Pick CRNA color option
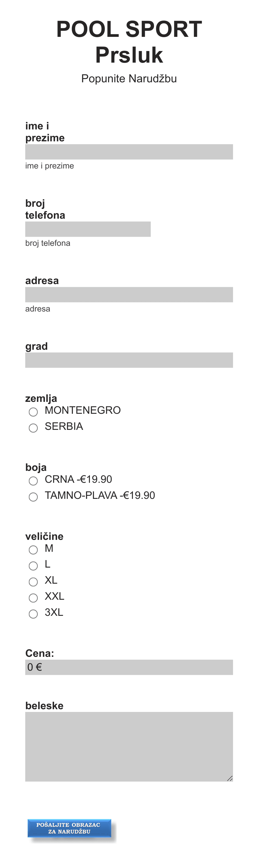This screenshot has height=868, width=258. pyautogui.click(x=33, y=481)
